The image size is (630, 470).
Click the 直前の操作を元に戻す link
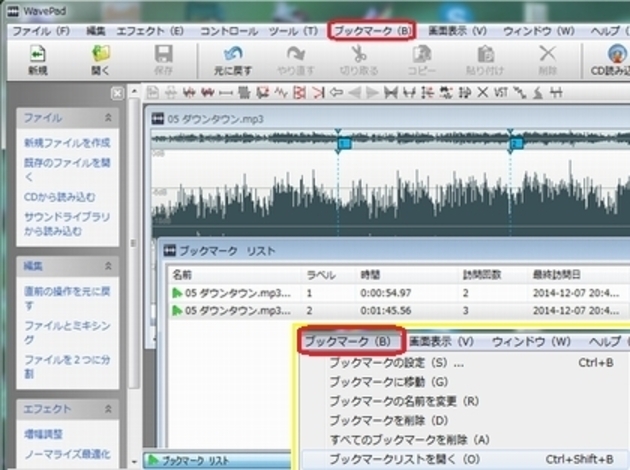(x=67, y=298)
